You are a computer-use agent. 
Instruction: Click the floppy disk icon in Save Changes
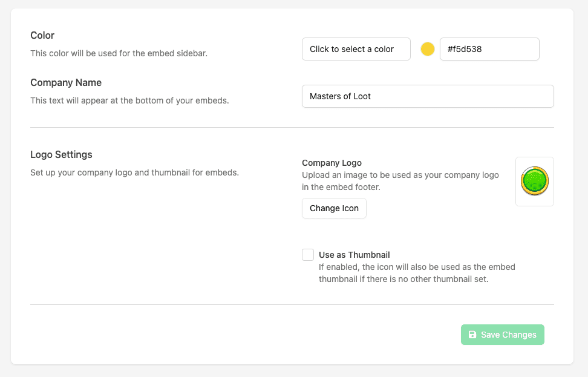click(x=472, y=335)
